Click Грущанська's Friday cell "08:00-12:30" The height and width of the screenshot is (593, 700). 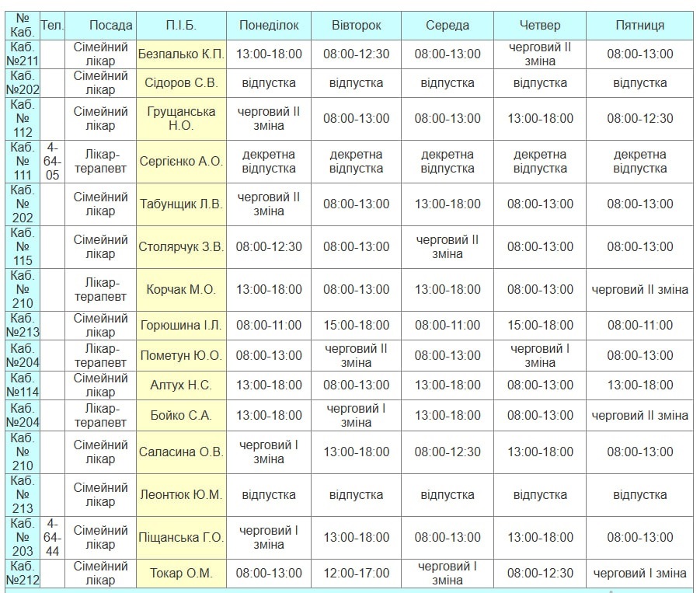639,118
